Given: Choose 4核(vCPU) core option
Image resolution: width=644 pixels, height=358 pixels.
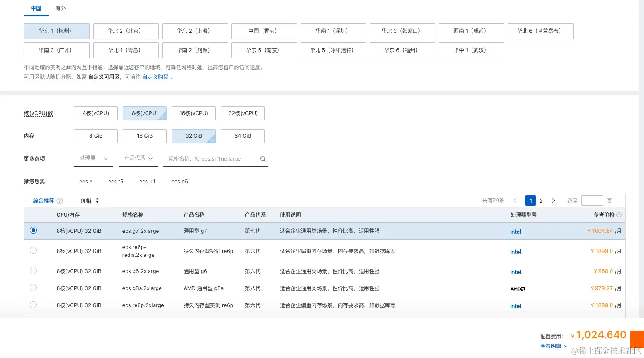Looking at the screenshot, I should 96,113.
